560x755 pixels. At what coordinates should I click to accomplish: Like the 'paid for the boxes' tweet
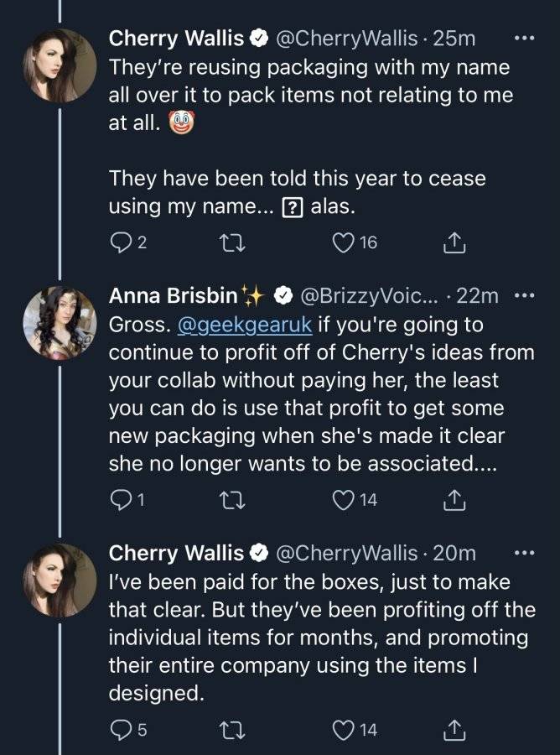(x=355, y=731)
